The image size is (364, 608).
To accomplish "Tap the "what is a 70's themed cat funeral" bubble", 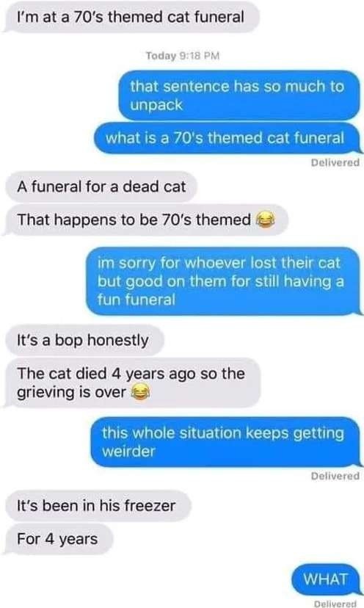I will [227, 138].
